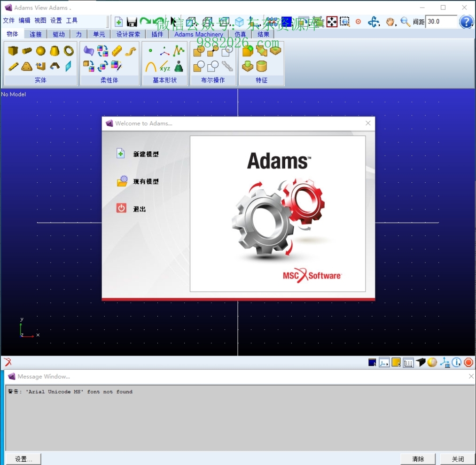Open the 文件 menu

coord(9,21)
